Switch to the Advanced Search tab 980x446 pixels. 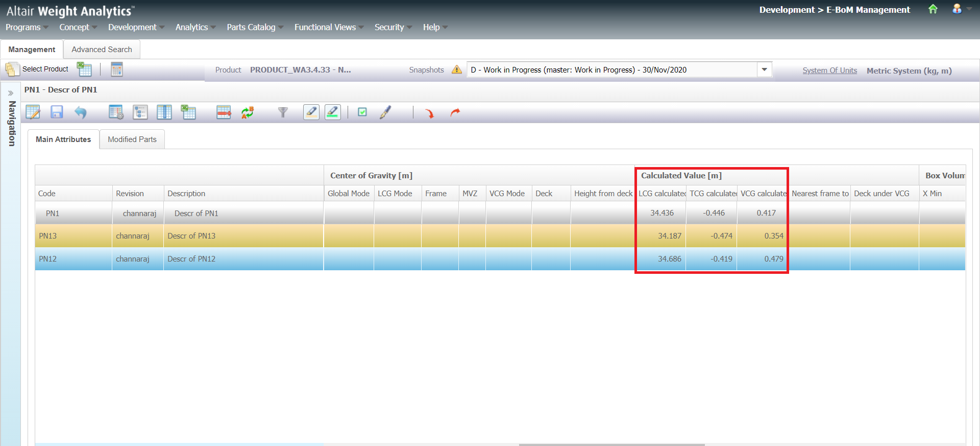pyautogui.click(x=102, y=50)
